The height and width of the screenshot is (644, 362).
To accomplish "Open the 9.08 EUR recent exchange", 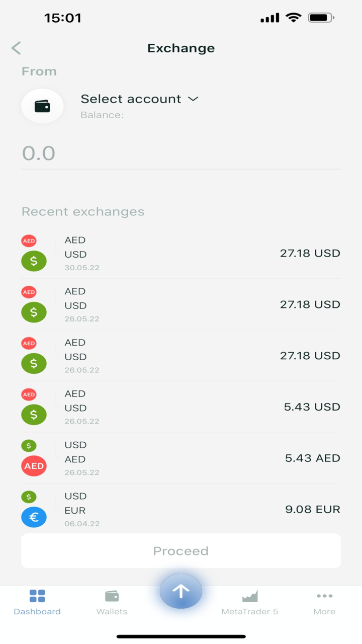I will (181, 509).
